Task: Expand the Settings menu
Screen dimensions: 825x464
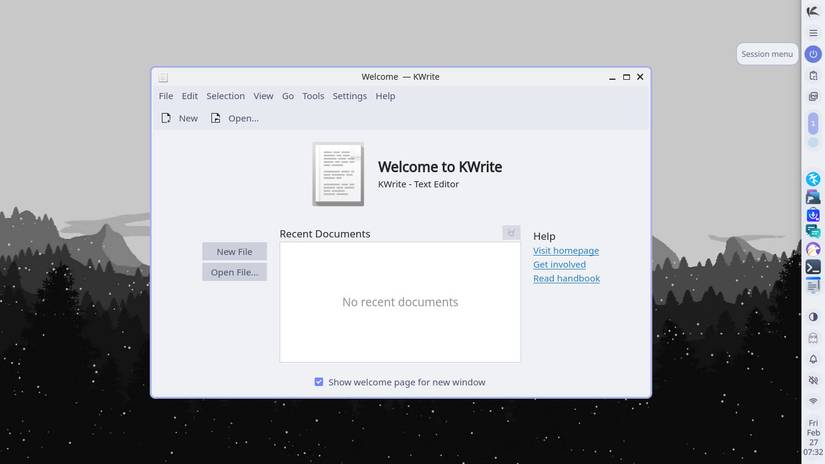Action: 349,96
